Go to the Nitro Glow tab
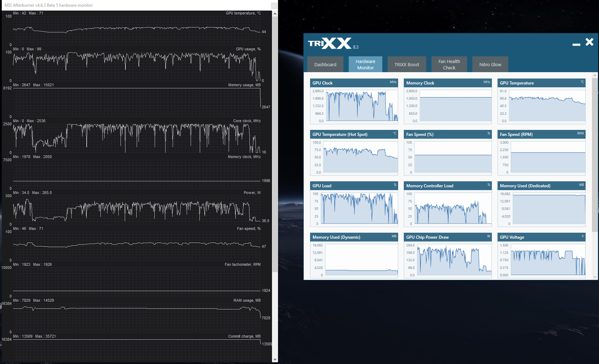Screen dimensions: 599x364 click(x=490, y=64)
